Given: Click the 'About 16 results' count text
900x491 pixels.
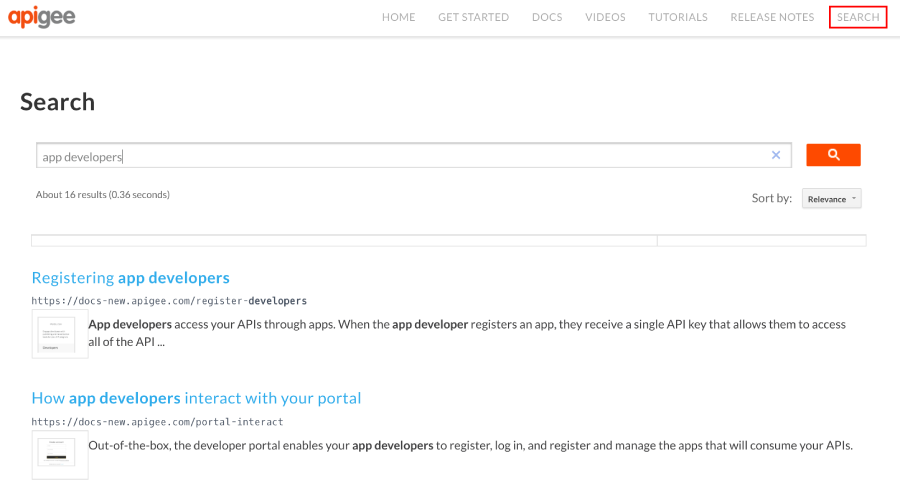Looking at the screenshot, I should point(102,194).
